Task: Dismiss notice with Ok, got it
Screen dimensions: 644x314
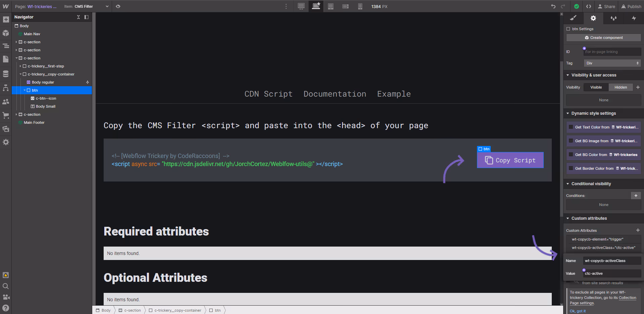Action: 578,311
